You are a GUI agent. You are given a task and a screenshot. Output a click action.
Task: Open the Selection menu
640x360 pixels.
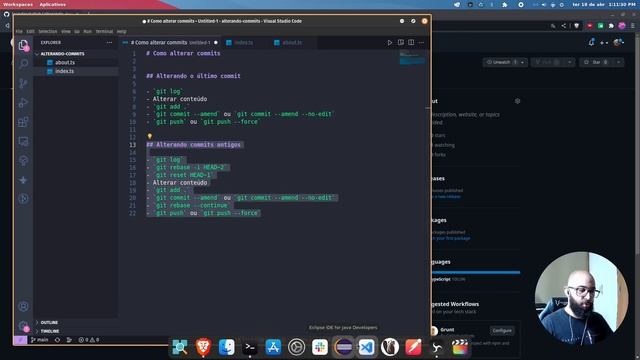[x=48, y=31]
